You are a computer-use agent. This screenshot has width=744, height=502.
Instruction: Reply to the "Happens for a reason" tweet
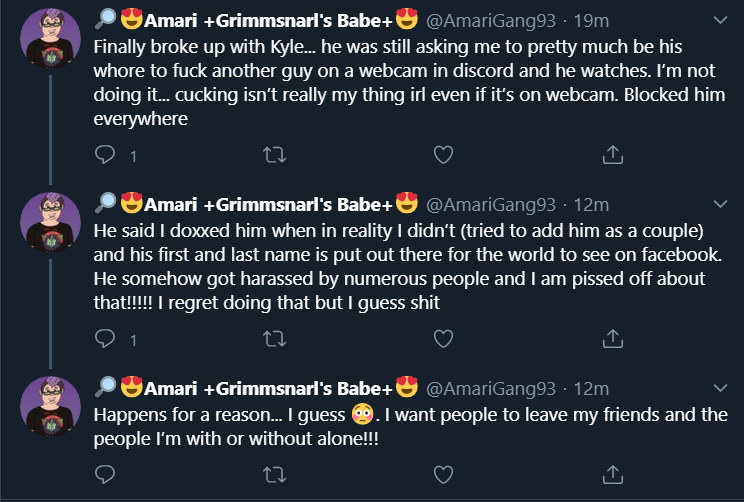(105, 474)
